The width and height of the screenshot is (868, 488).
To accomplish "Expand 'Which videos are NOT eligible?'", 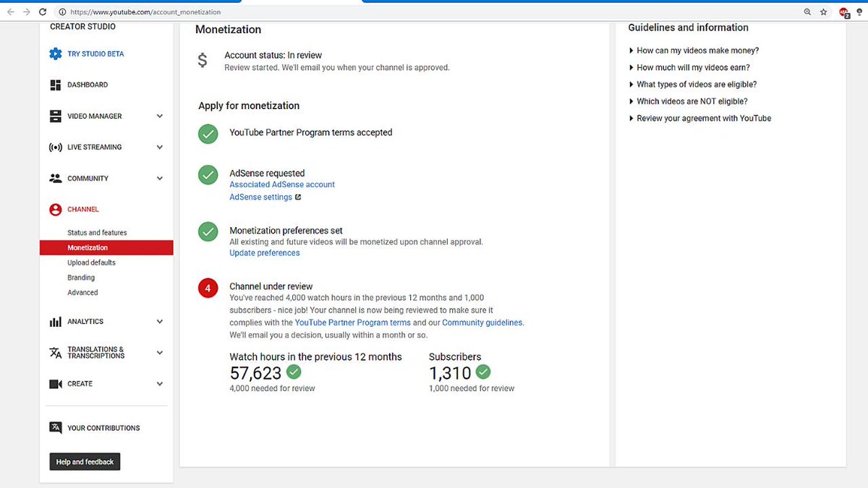I will tap(689, 102).
